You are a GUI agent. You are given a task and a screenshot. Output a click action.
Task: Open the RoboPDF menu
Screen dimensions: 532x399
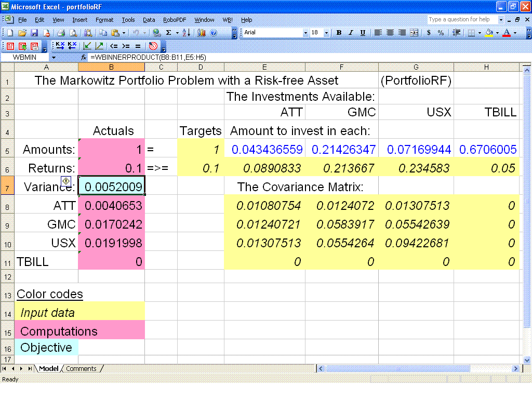(175, 20)
